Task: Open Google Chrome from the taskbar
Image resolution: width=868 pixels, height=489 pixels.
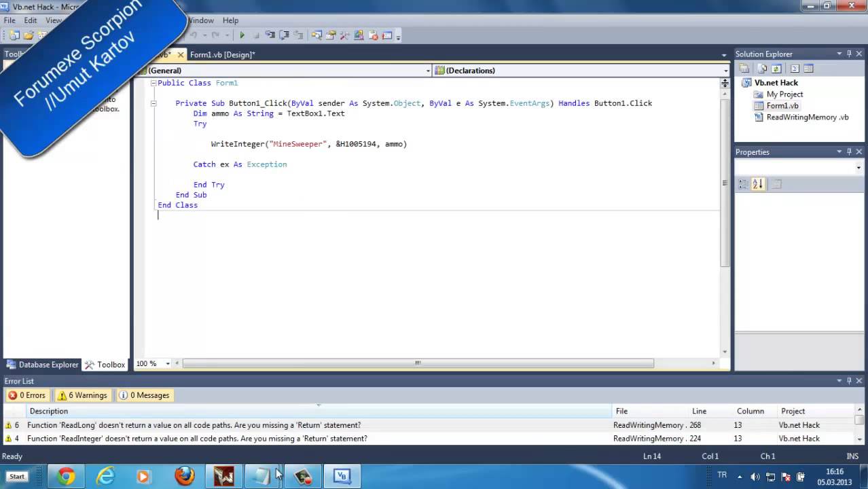Action: (x=66, y=476)
